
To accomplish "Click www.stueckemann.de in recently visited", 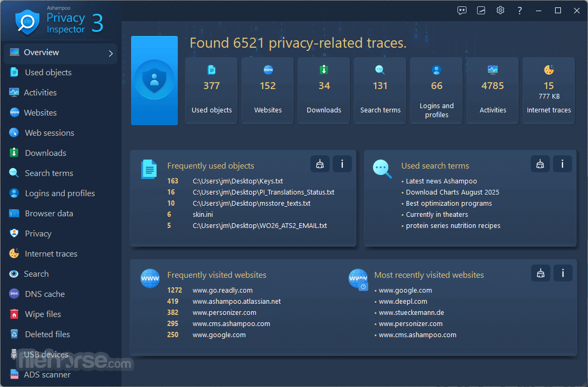I will (x=411, y=312).
